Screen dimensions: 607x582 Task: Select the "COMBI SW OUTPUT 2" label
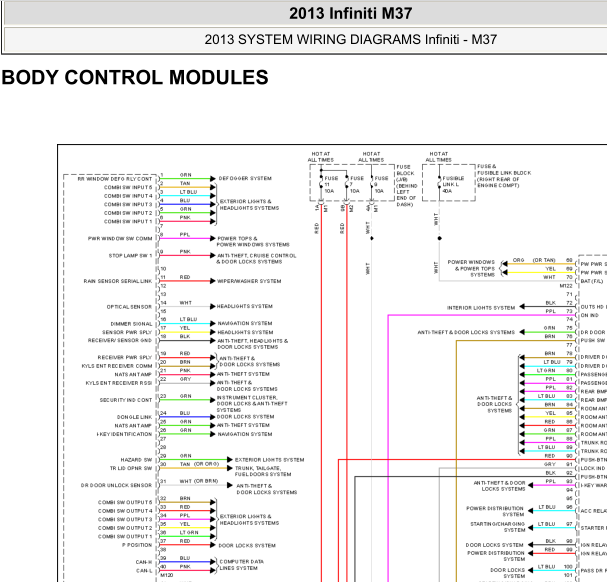click(125, 528)
